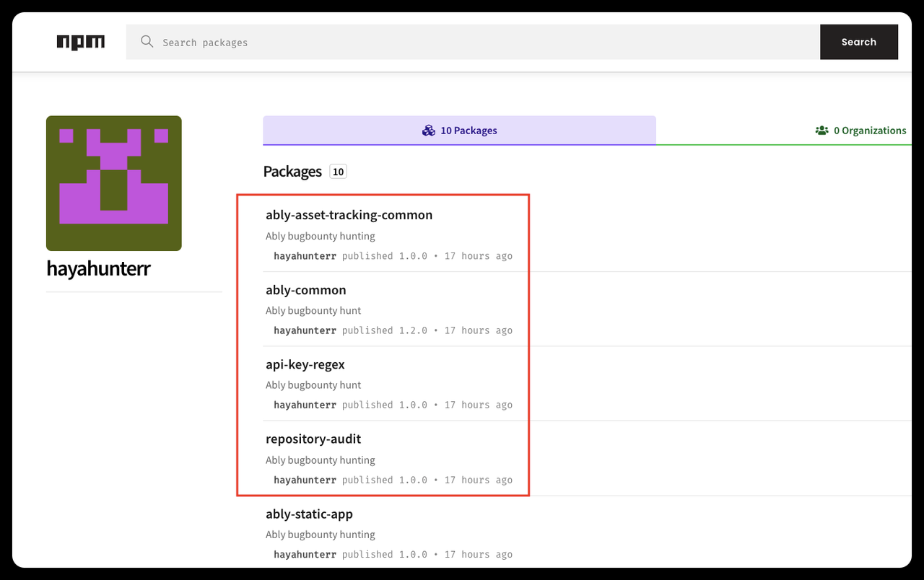Image resolution: width=924 pixels, height=580 pixels.
Task: Click the package count badge showing 10
Action: pos(338,172)
